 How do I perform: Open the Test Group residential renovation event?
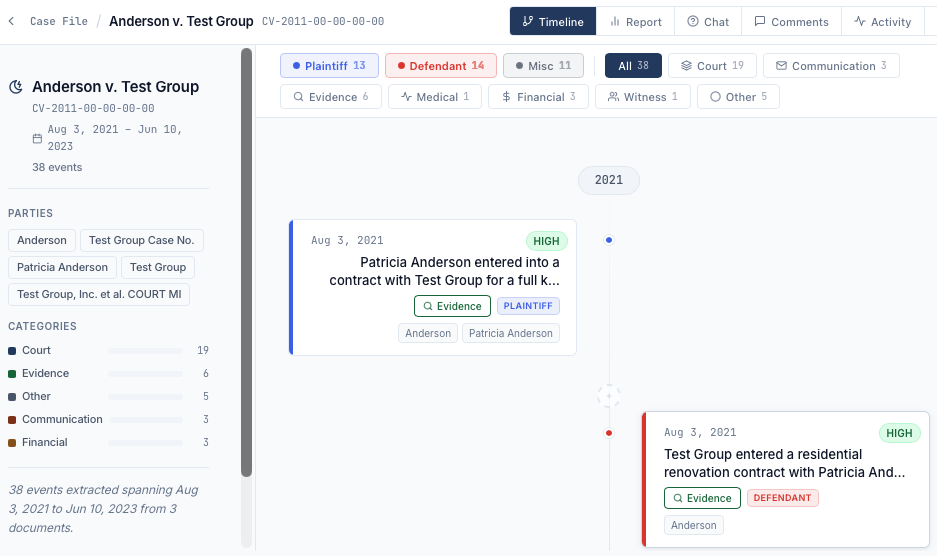coord(785,479)
